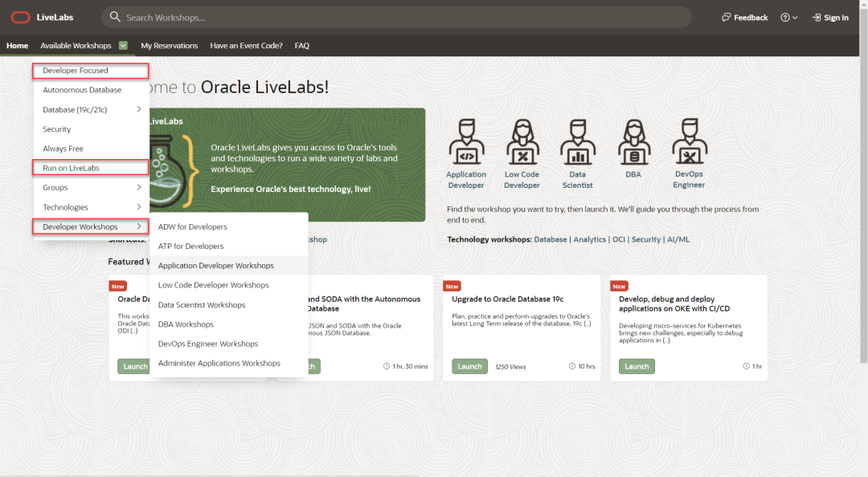Expand the Database (19c/21c) submenu
Screen dimensions: 868x477
pos(139,109)
